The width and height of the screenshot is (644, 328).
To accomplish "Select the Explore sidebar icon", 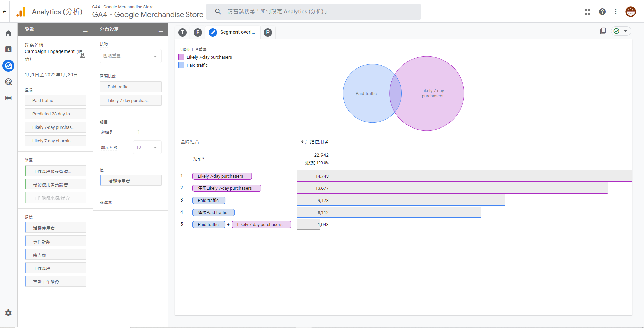I will (x=8, y=66).
